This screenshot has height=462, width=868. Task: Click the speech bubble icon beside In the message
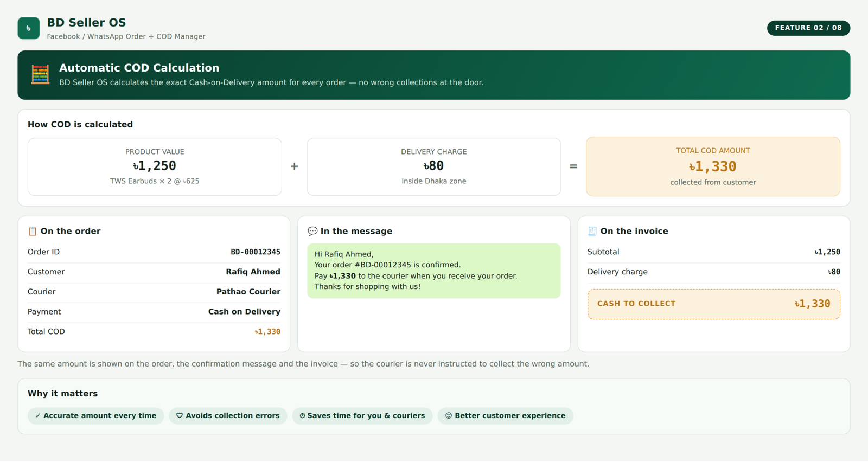click(312, 231)
